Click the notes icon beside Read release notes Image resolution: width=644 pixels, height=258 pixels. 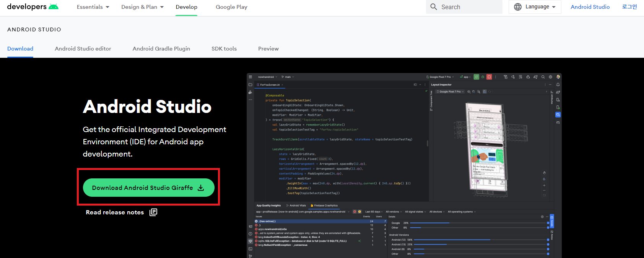153,212
